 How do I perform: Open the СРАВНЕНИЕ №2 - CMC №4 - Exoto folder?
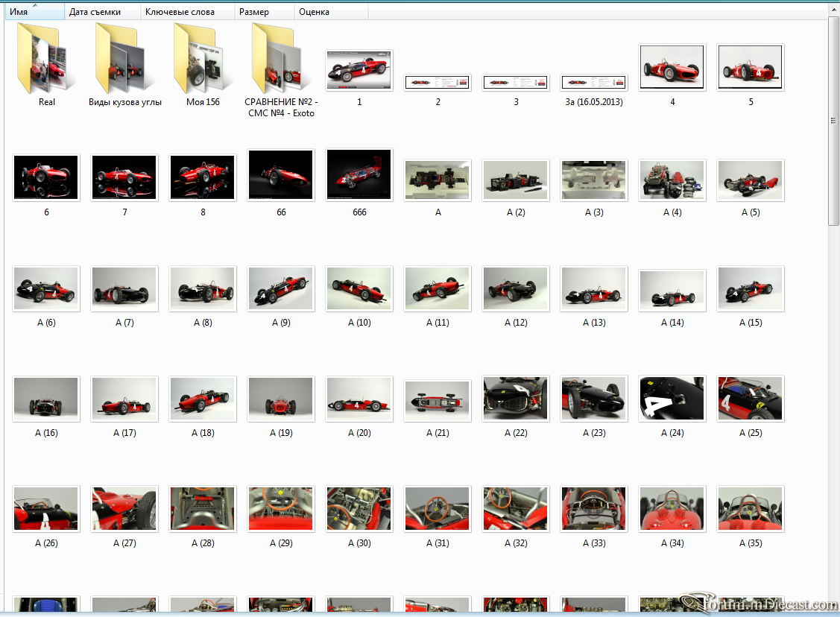point(281,60)
